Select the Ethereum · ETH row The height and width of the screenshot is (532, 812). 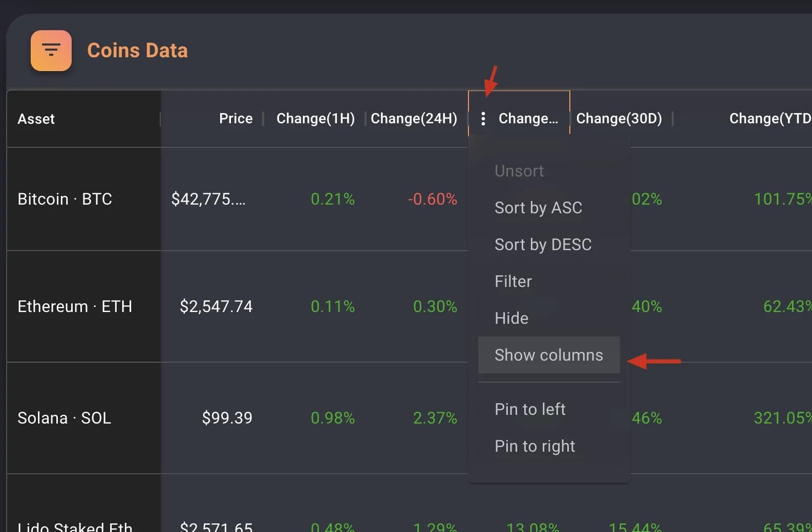click(x=75, y=306)
